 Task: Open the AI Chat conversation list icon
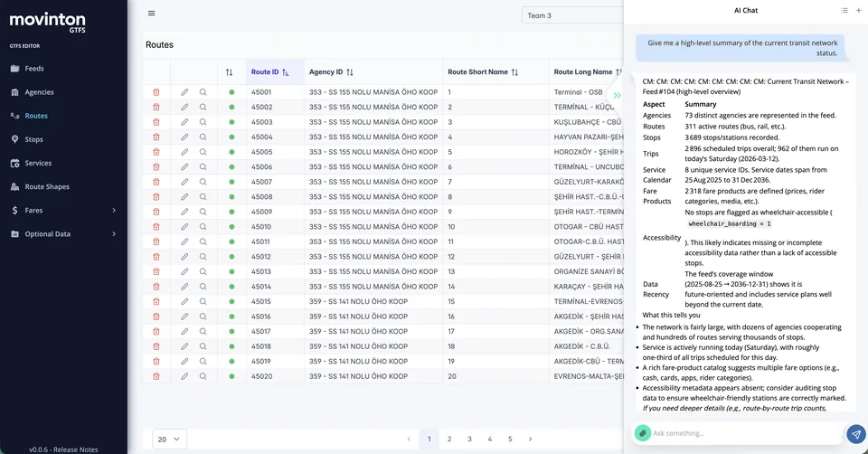click(844, 11)
